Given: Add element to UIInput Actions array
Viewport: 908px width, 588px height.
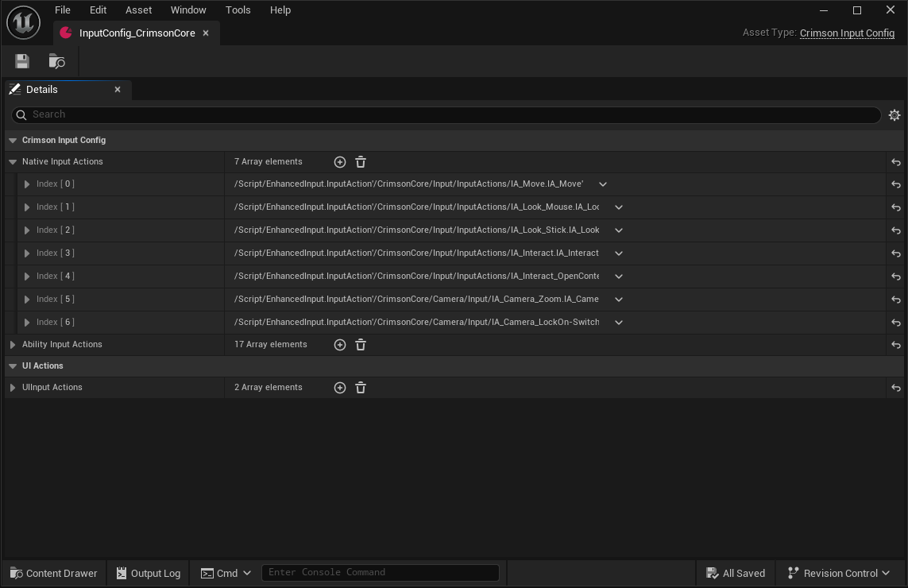Looking at the screenshot, I should point(340,388).
